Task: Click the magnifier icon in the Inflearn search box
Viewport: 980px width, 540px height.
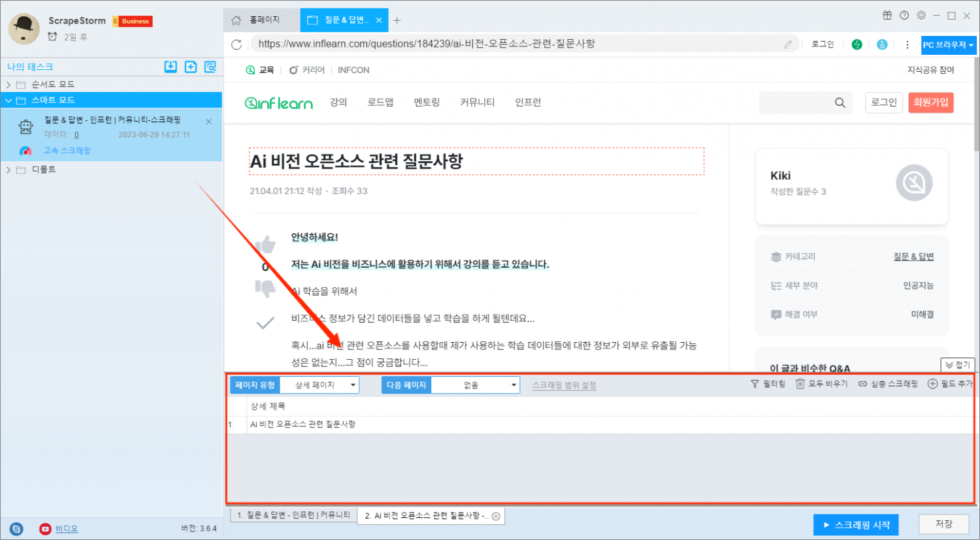Action: coord(840,103)
